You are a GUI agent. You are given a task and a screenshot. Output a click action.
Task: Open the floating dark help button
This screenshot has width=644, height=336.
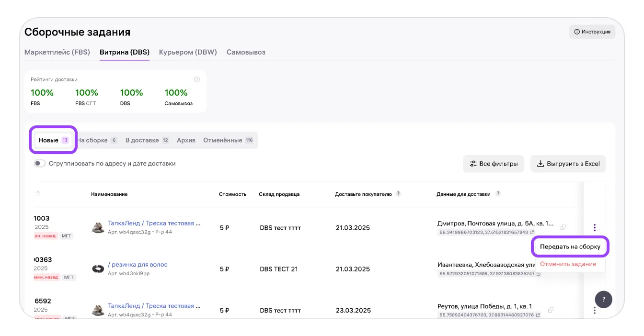tap(603, 299)
